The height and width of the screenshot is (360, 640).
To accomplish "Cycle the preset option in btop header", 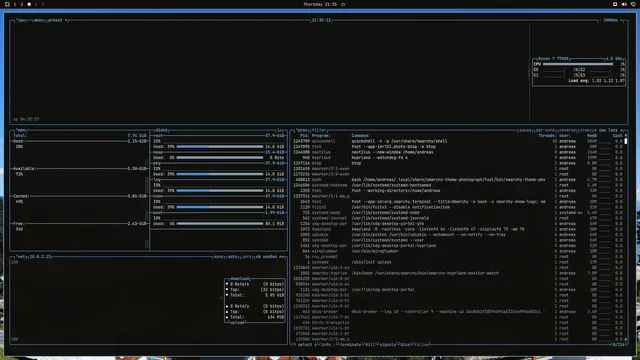I will coord(57,20).
